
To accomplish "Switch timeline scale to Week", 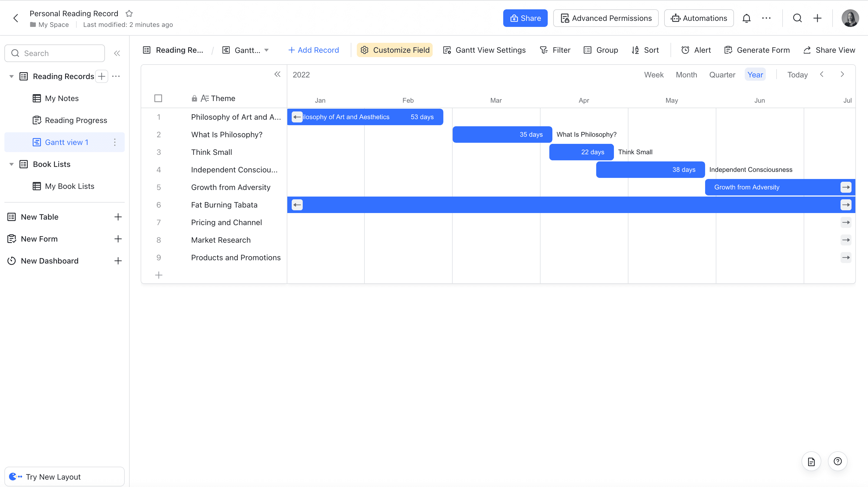I will coord(654,75).
